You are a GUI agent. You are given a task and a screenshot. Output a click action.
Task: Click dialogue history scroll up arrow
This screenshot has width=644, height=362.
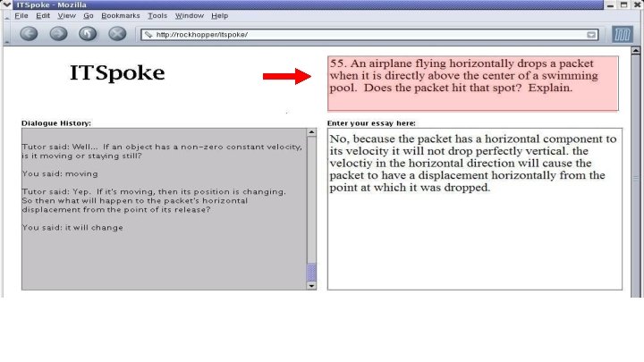(x=311, y=132)
